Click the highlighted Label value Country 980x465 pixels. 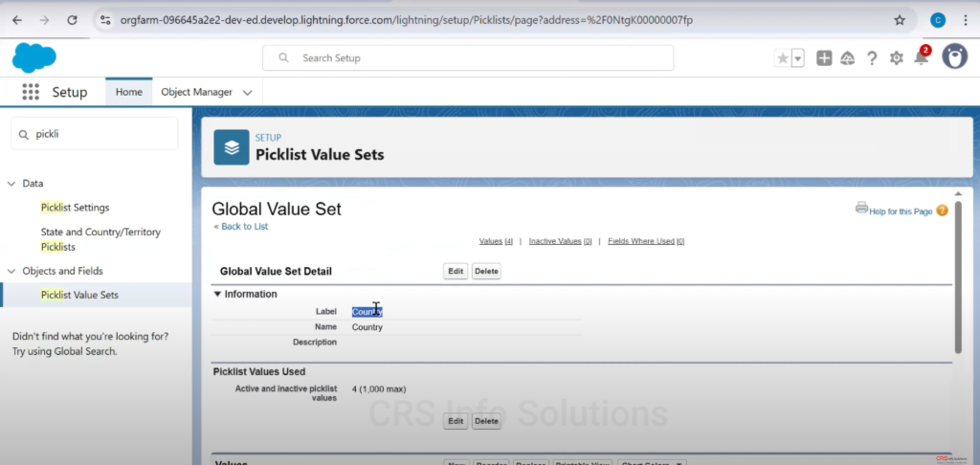pos(367,312)
